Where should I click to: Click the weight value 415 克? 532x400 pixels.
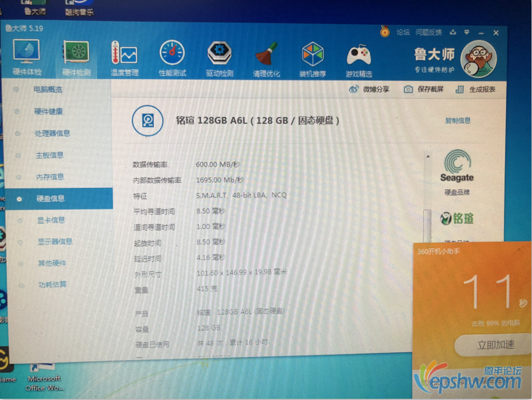207,289
